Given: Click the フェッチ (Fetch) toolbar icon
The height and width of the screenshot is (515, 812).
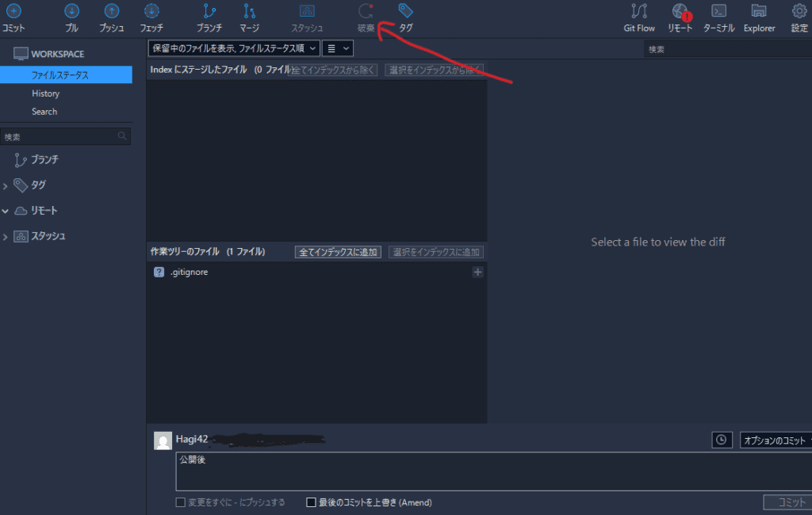Looking at the screenshot, I should tap(152, 12).
